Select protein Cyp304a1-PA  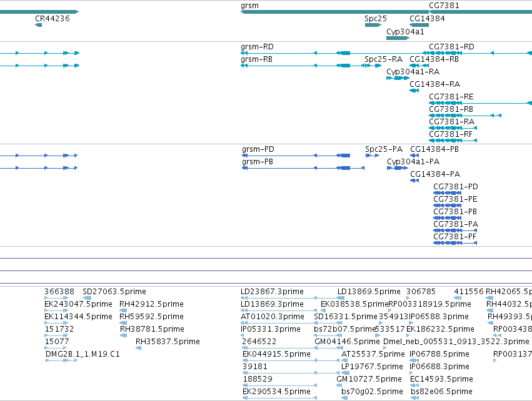click(x=413, y=162)
